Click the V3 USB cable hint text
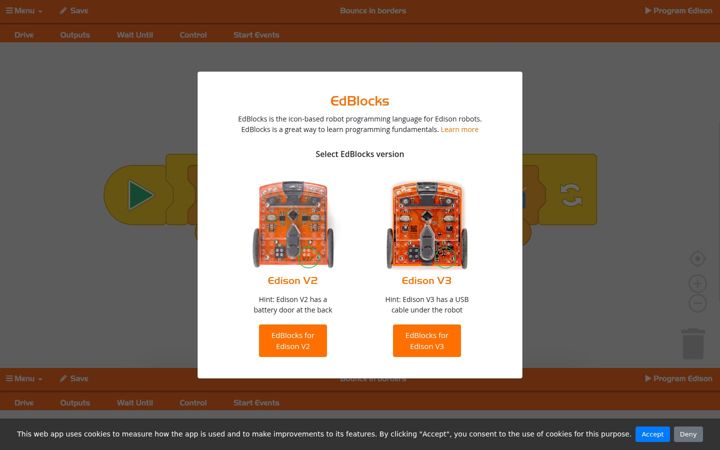 coord(427,304)
